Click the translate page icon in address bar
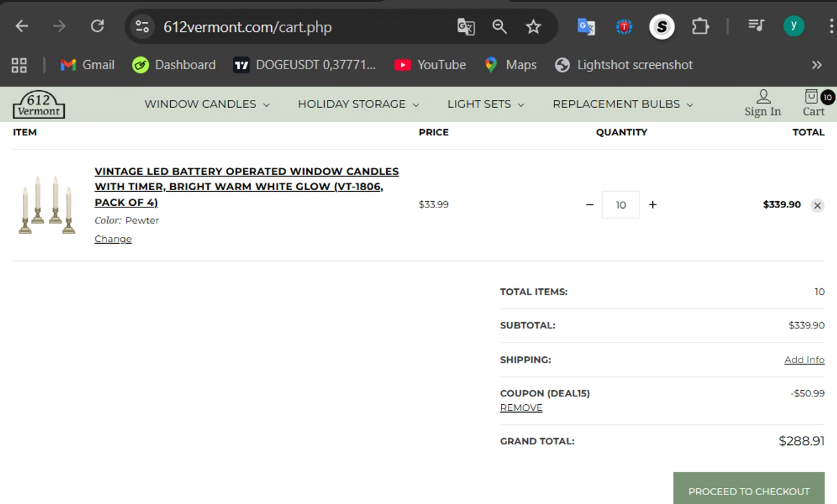The height and width of the screenshot is (504, 837). click(466, 26)
